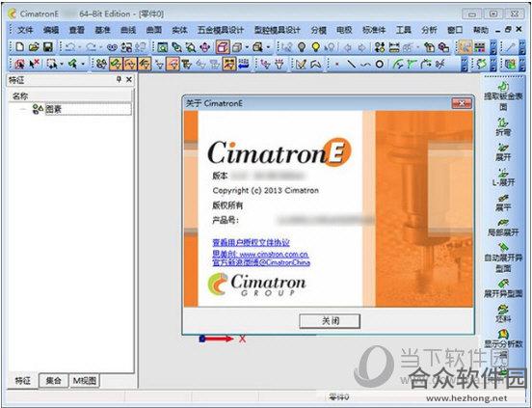Click the pan view four-arrow icon

(x=205, y=47)
